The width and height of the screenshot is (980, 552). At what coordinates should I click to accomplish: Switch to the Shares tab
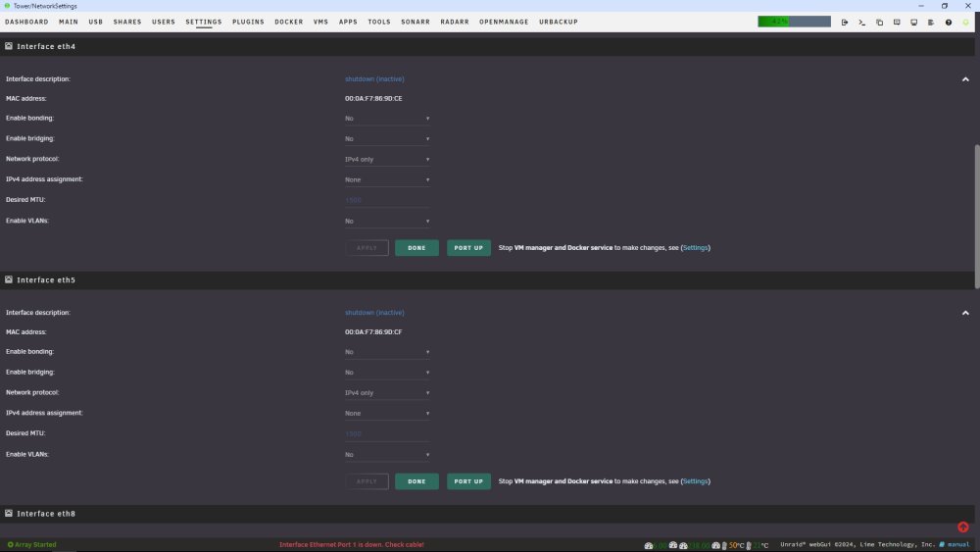click(x=127, y=22)
